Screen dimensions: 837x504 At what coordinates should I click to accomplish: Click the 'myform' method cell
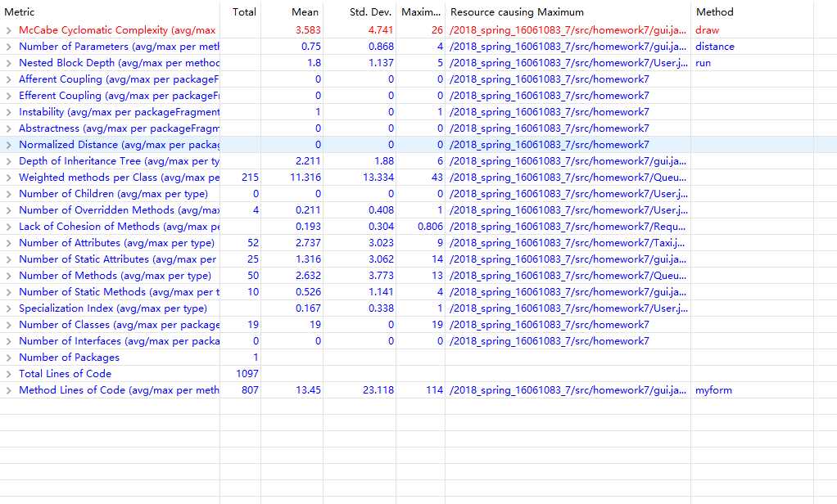[713, 390]
